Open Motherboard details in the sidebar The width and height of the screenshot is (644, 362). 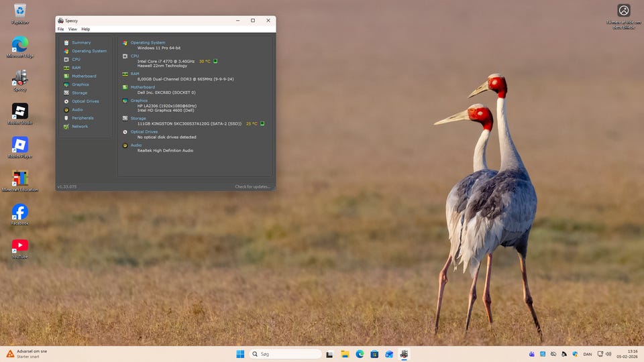point(84,76)
